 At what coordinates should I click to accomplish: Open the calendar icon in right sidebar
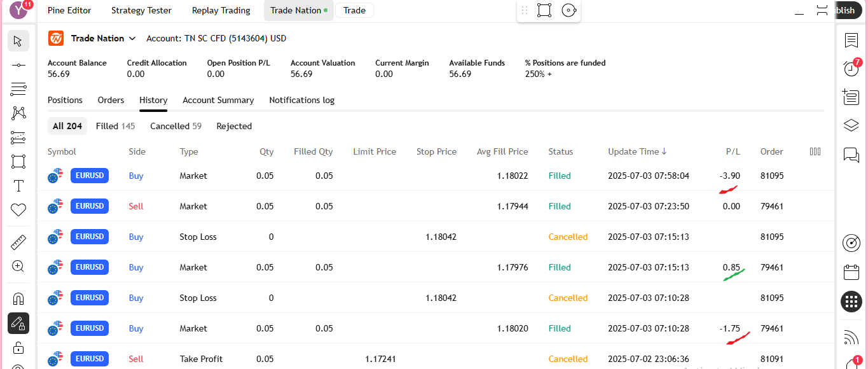[851, 272]
